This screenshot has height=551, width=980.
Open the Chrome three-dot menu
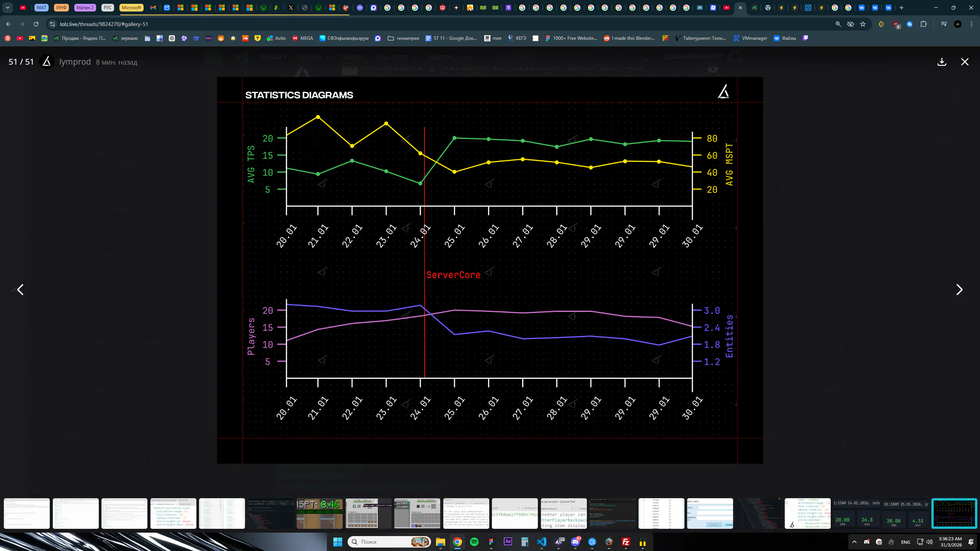pyautogui.click(x=972, y=24)
